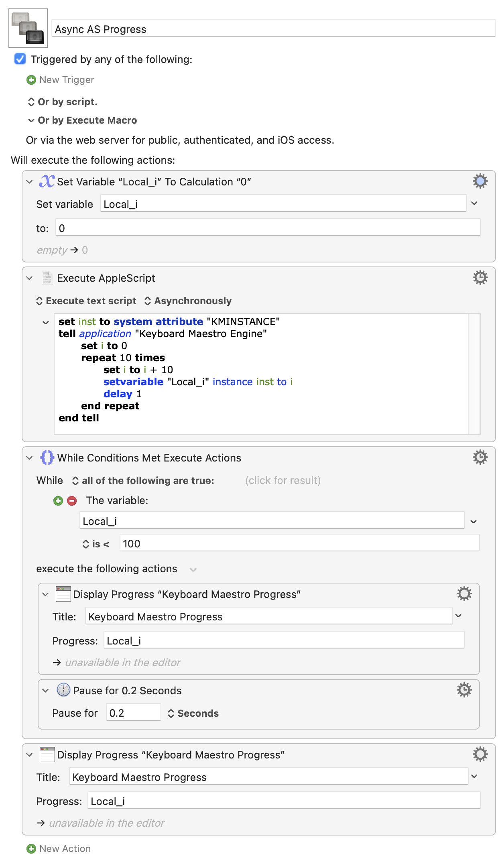Open the Execute text script popup menu
The height and width of the screenshot is (862, 504).
coord(86,301)
